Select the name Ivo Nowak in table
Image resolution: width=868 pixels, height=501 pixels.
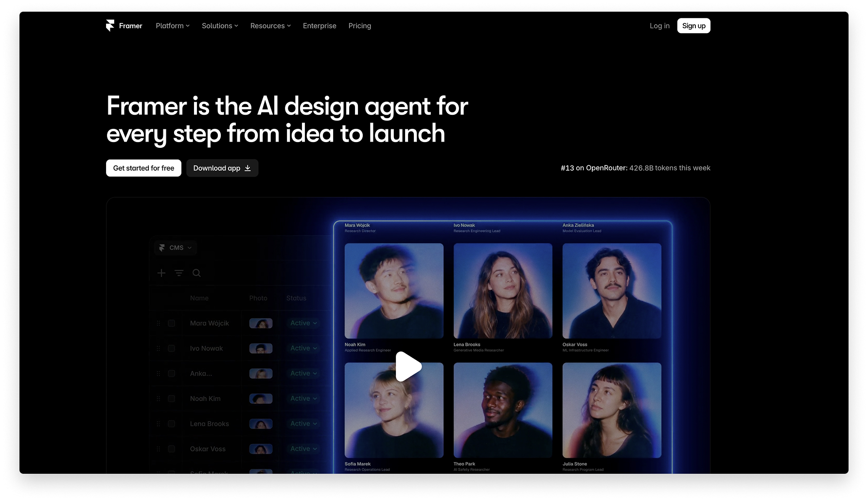point(206,348)
